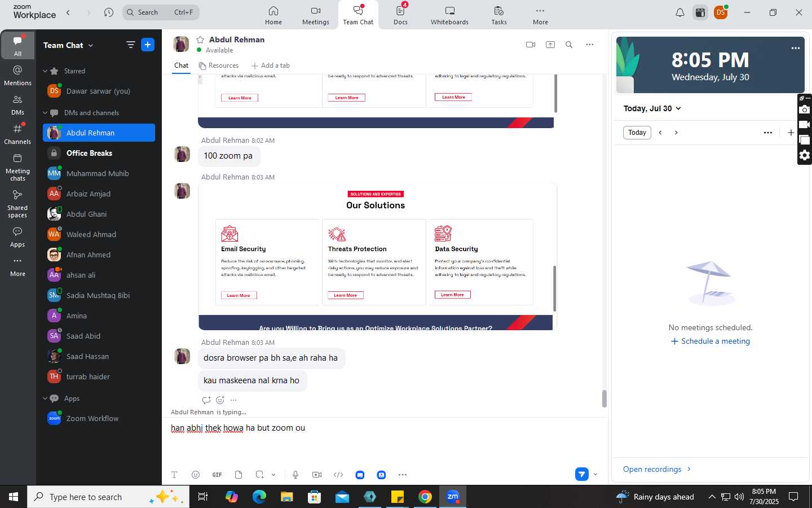Open the chat list filter icon
This screenshot has height=508, width=812.
(130, 45)
